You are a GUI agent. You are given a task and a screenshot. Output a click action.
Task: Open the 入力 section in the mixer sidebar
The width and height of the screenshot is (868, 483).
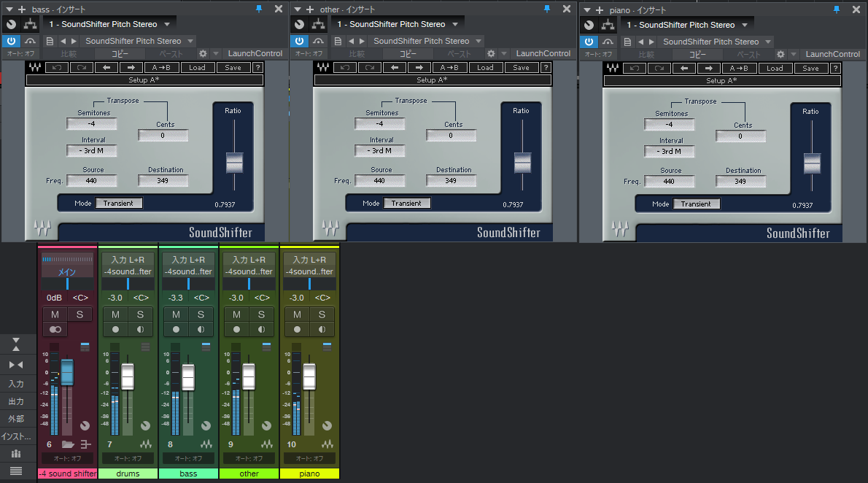[x=16, y=383]
